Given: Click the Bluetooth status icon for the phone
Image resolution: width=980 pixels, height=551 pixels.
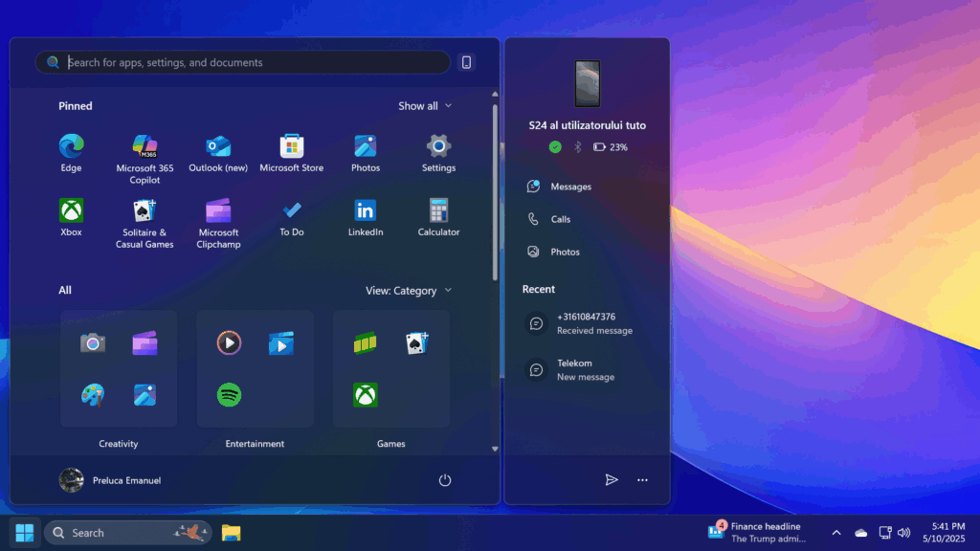Looking at the screenshot, I should [x=577, y=146].
